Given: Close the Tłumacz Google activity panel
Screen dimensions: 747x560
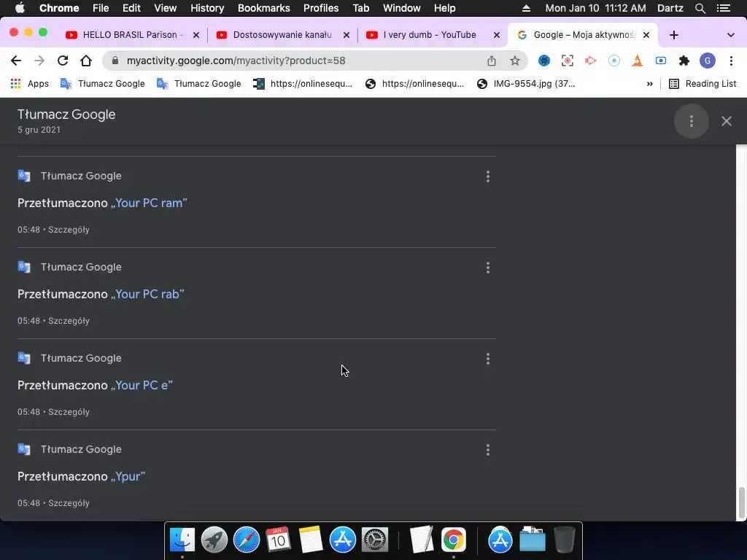Looking at the screenshot, I should tap(726, 121).
